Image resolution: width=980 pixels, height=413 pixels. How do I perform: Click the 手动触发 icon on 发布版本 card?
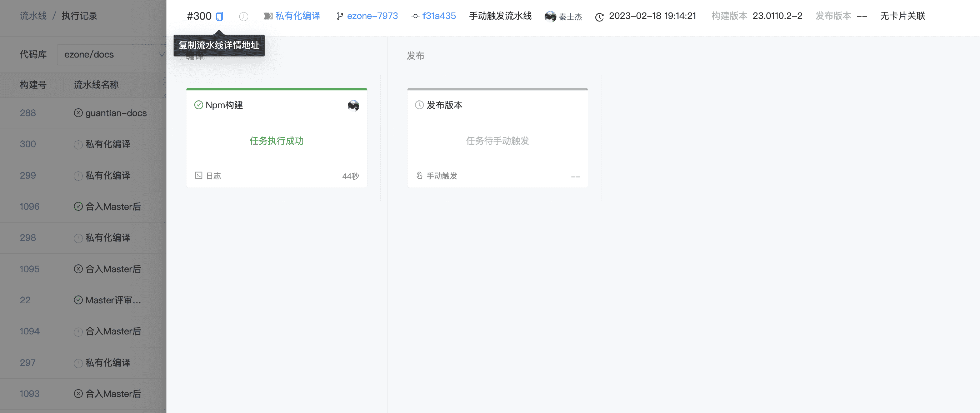click(x=419, y=175)
